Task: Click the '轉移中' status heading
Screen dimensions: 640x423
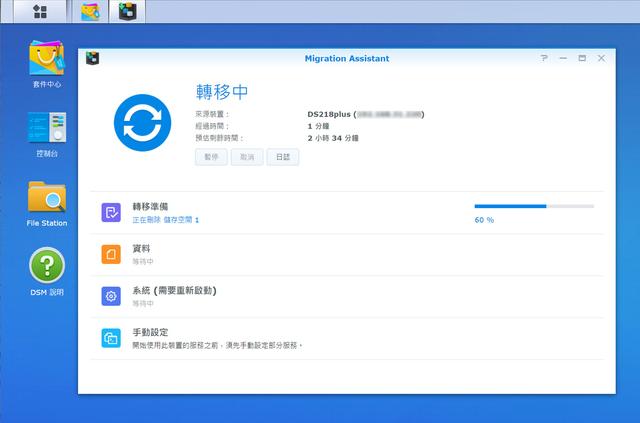Action: (x=222, y=92)
